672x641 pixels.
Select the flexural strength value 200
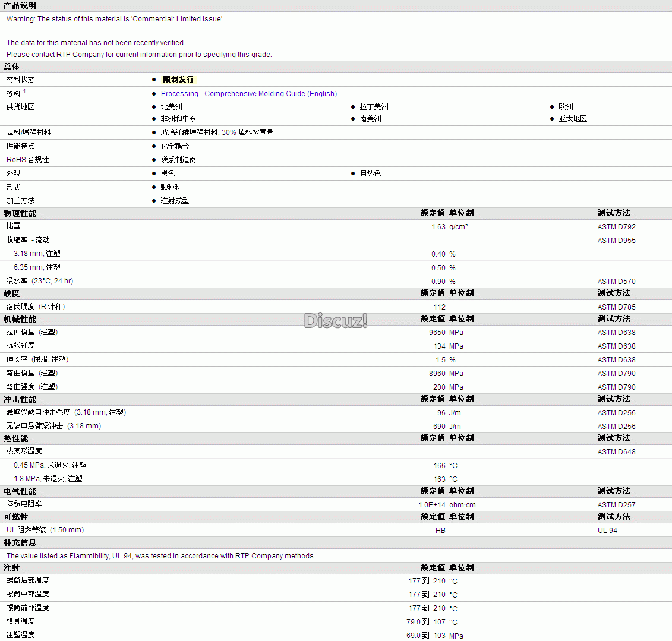pos(439,388)
